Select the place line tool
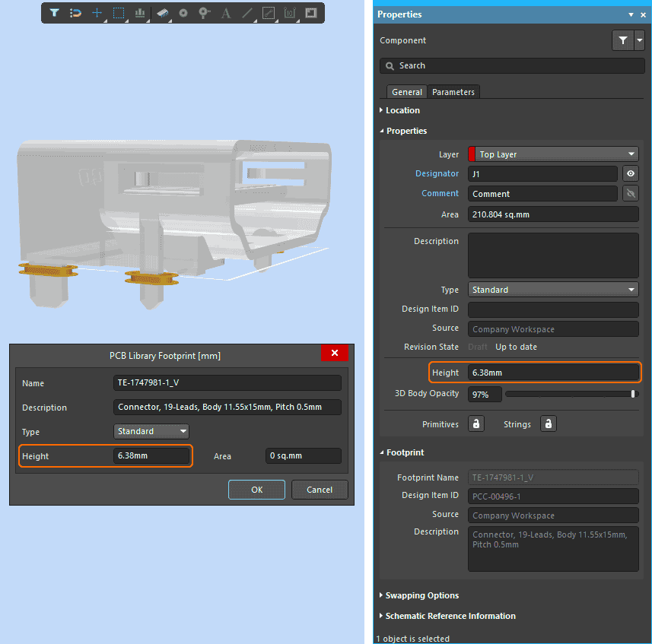Screen dimensions: 652x644 pyautogui.click(x=247, y=13)
